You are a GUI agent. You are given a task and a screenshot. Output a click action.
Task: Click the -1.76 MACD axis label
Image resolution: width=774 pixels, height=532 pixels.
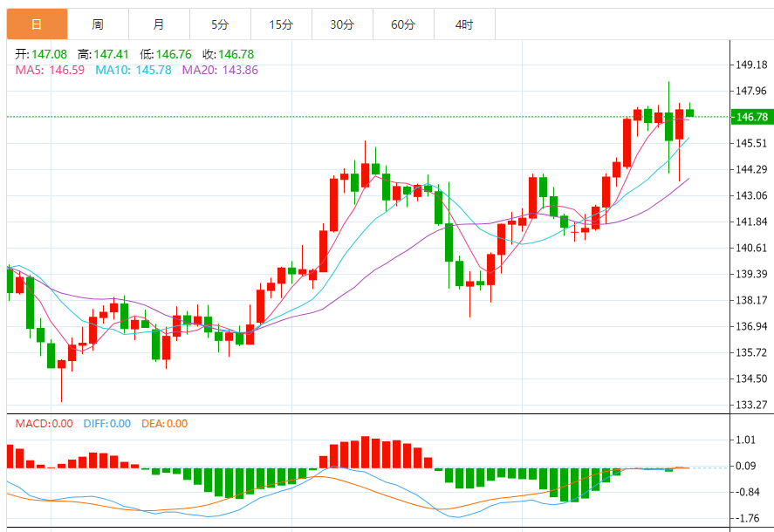747,518
